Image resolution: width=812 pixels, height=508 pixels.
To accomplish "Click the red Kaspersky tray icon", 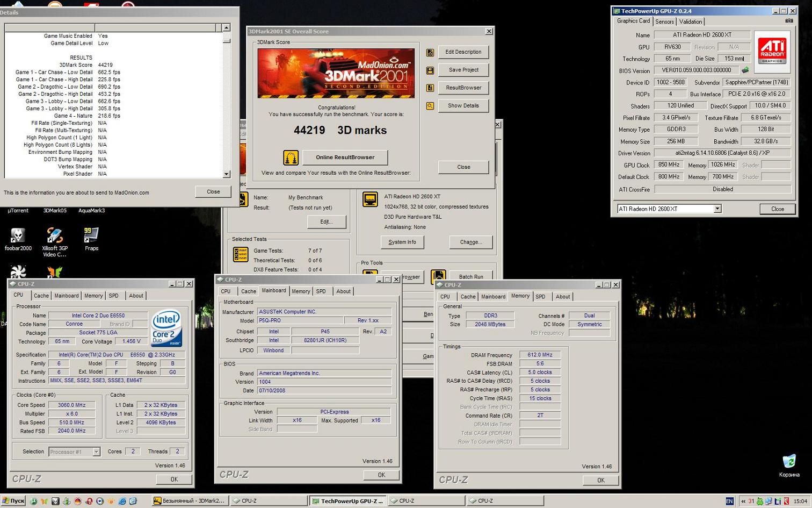I will point(786,501).
